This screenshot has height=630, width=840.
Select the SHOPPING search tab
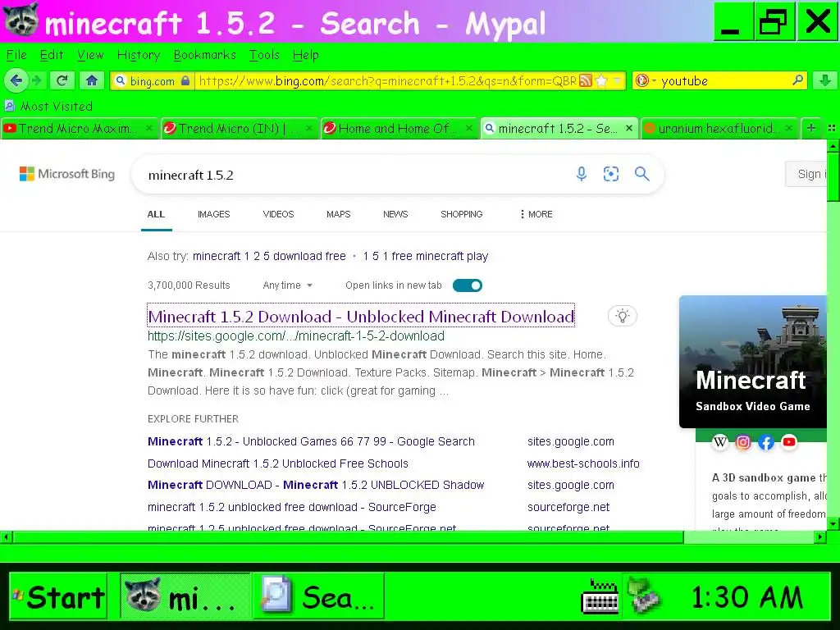coord(461,214)
